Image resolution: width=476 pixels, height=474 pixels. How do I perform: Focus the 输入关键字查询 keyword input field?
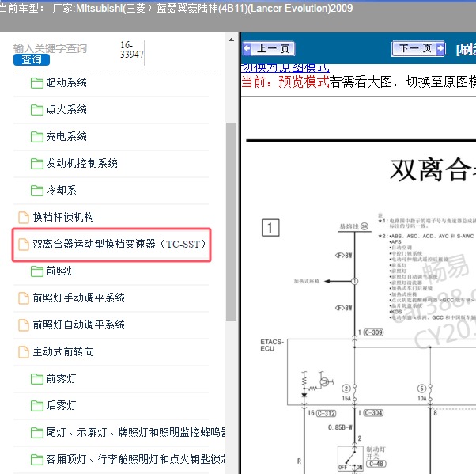50,48
